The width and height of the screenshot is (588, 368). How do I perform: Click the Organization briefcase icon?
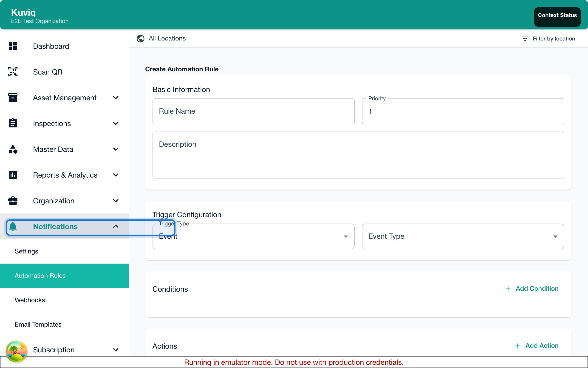click(x=13, y=201)
